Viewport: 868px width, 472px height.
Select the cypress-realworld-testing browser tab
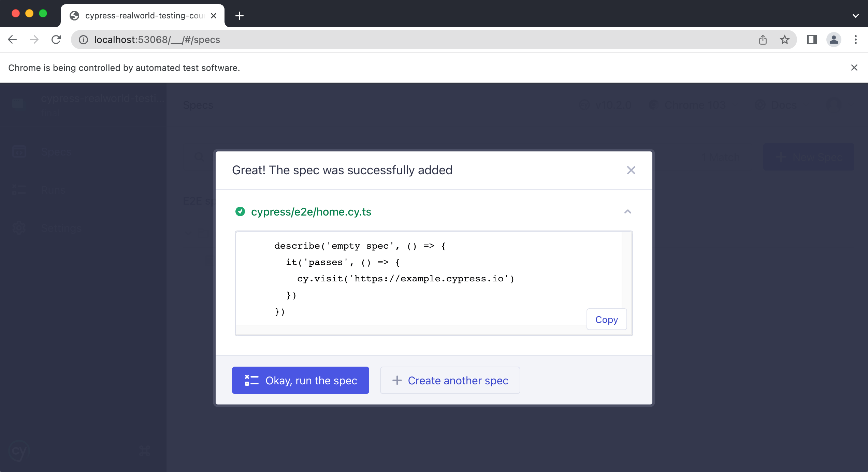143,16
